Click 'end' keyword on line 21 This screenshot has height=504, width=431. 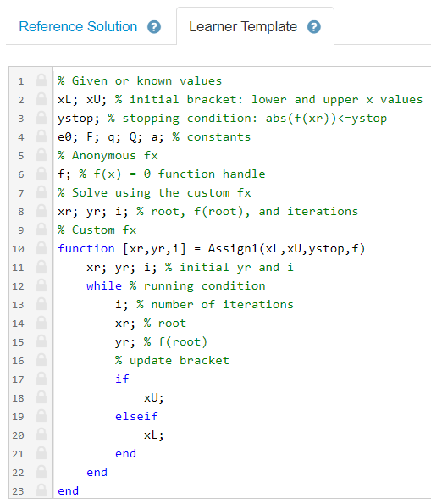(125, 453)
